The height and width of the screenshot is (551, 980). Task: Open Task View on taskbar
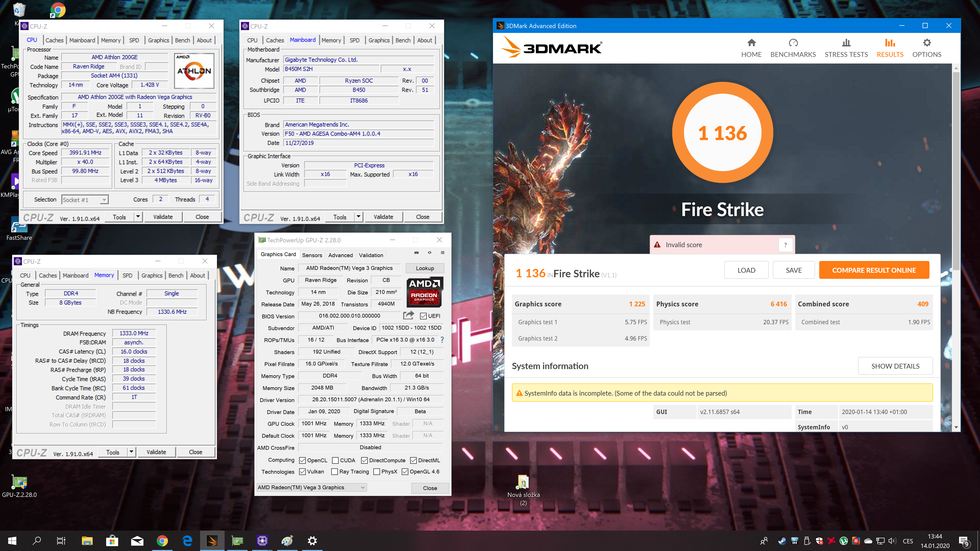pos(61,540)
